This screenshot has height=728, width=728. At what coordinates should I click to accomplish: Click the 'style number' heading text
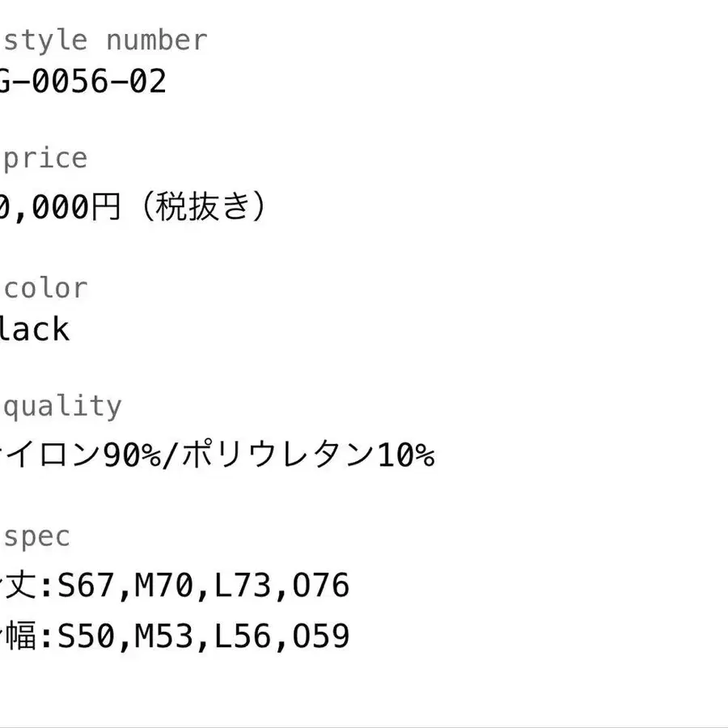point(105,41)
